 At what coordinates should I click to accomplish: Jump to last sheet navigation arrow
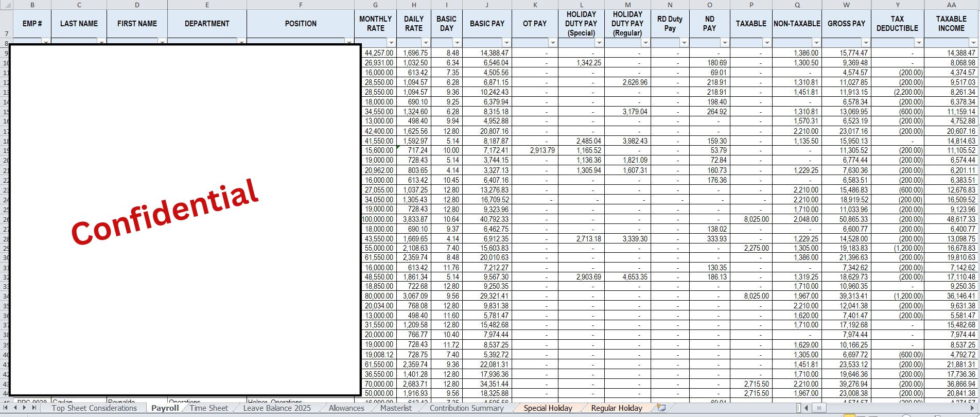33,407
